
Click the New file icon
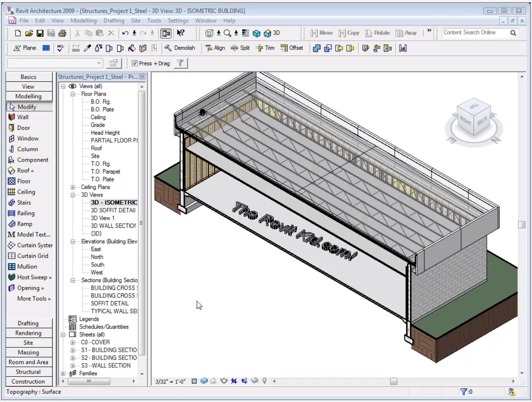pyautogui.click(x=18, y=33)
